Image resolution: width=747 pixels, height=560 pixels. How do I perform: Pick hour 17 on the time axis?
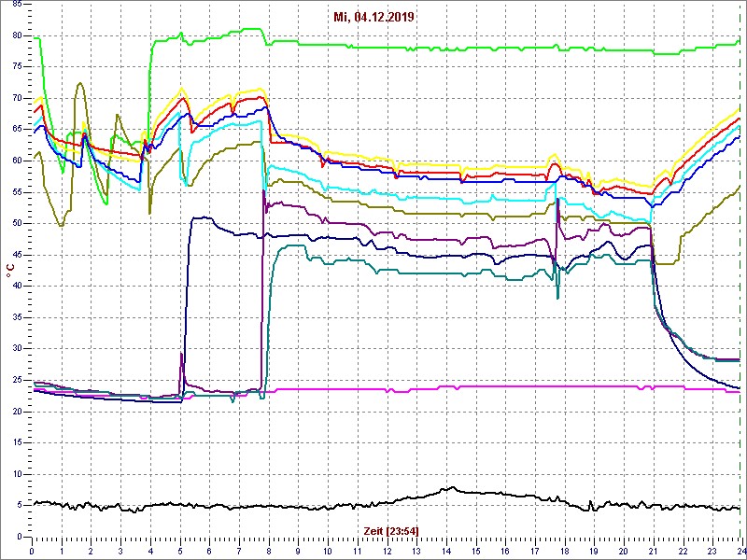pos(535,551)
